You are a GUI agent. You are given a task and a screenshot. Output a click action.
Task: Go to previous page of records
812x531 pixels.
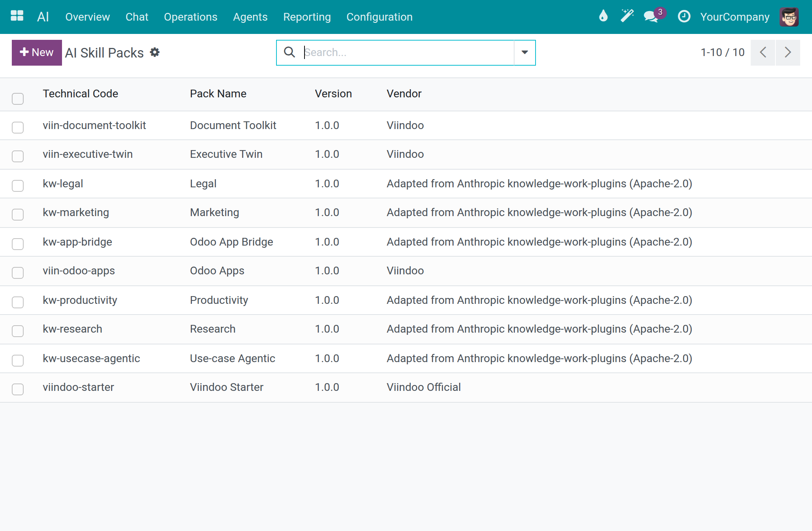[763, 52]
